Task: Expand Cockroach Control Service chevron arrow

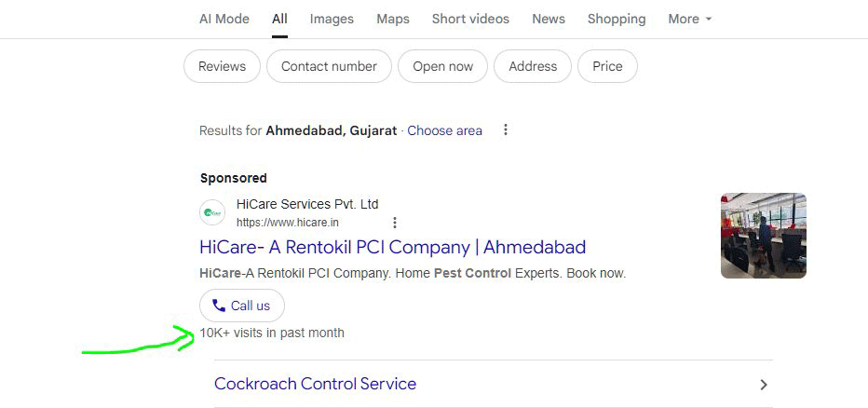Action: tap(764, 384)
